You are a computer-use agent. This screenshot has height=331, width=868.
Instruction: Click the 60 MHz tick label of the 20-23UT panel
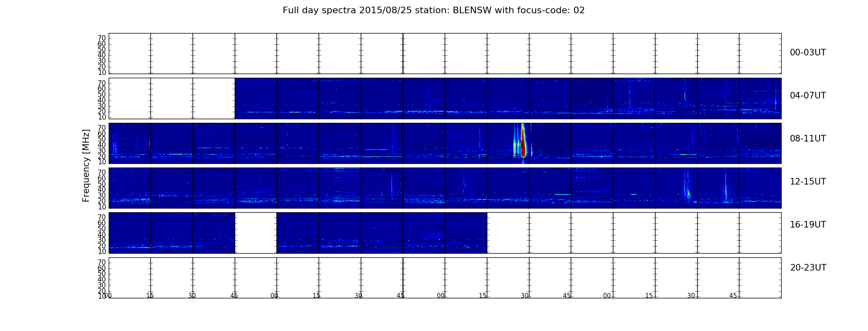point(102,268)
